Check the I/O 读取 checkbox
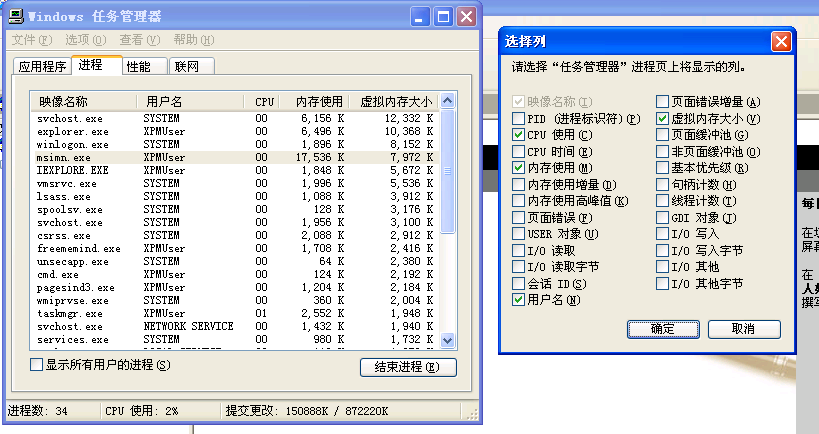This screenshot has height=434, width=819. (518, 250)
